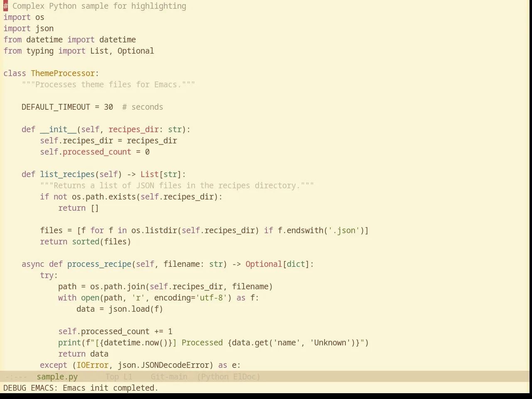Screen dimensions: 532x399
Task: Click the 'self.processed_count += 1' line
Action: pyautogui.click(x=115, y=331)
